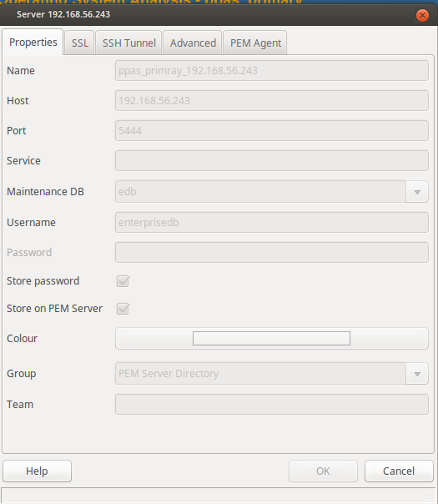438x504 pixels.
Task: Open the SSH Tunnel tab
Action: click(128, 43)
